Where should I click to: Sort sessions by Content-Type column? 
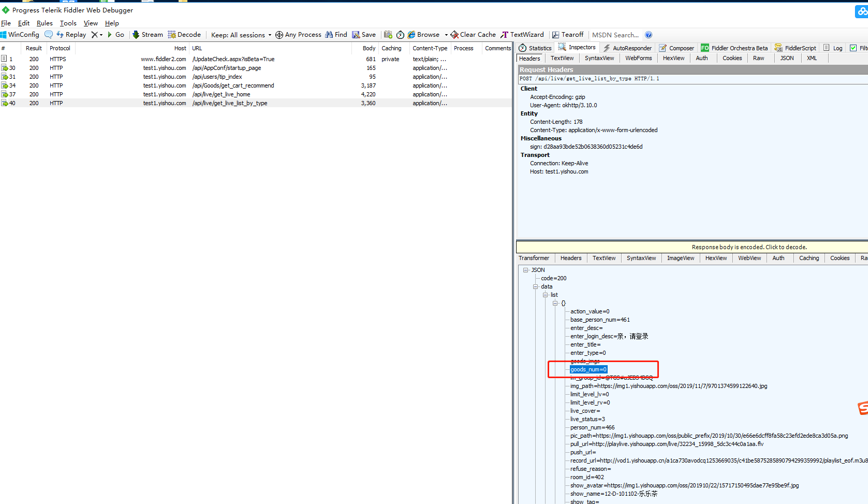[x=430, y=48]
